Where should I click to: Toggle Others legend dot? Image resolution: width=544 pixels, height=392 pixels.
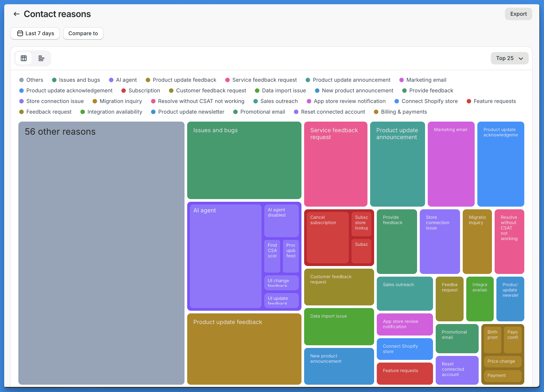click(21, 80)
